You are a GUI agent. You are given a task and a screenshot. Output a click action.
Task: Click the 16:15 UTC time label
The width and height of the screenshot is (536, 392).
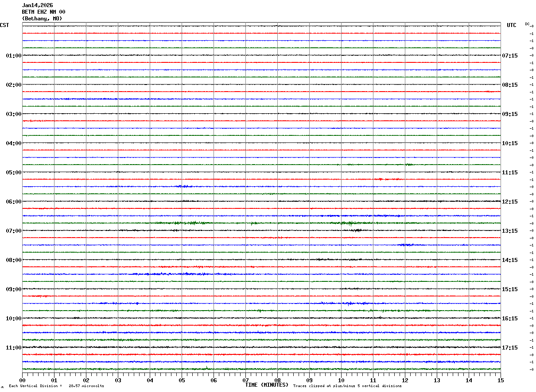point(509,319)
